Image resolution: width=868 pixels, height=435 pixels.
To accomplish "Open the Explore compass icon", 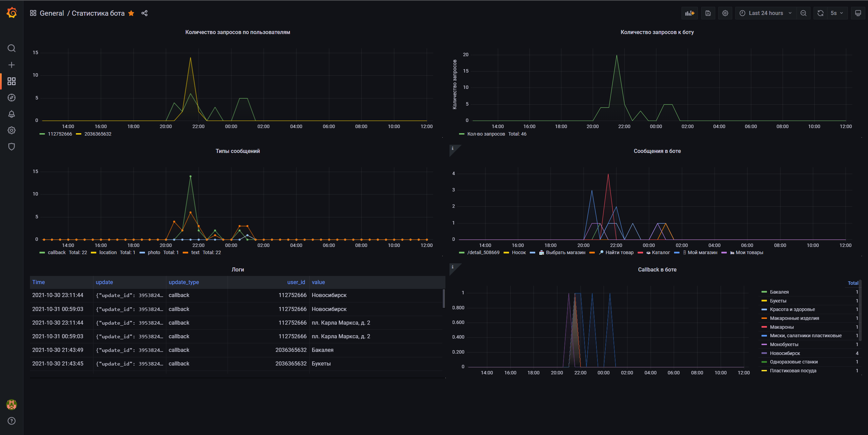I will (x=12, y=98).
